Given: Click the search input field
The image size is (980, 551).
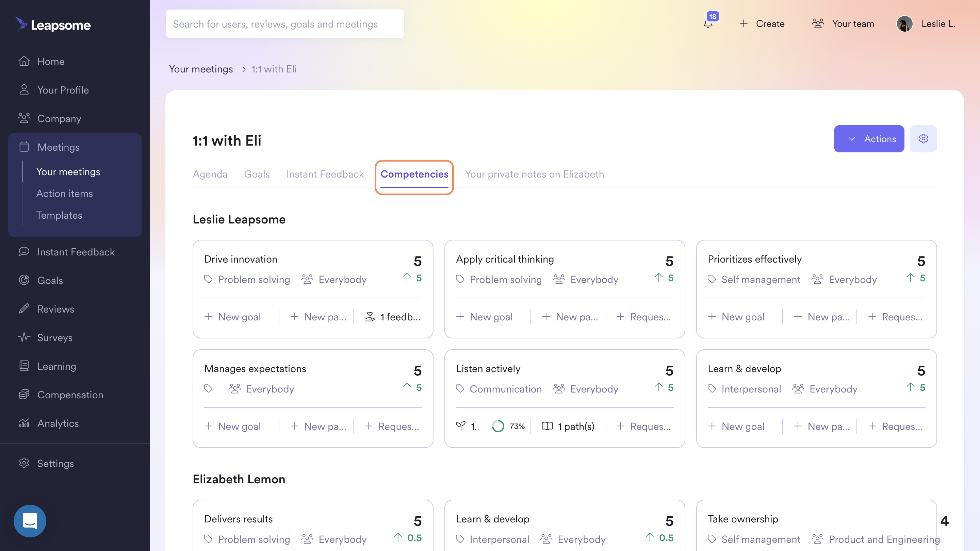Looking at the screenshot, I should click(x=285, y=23).
